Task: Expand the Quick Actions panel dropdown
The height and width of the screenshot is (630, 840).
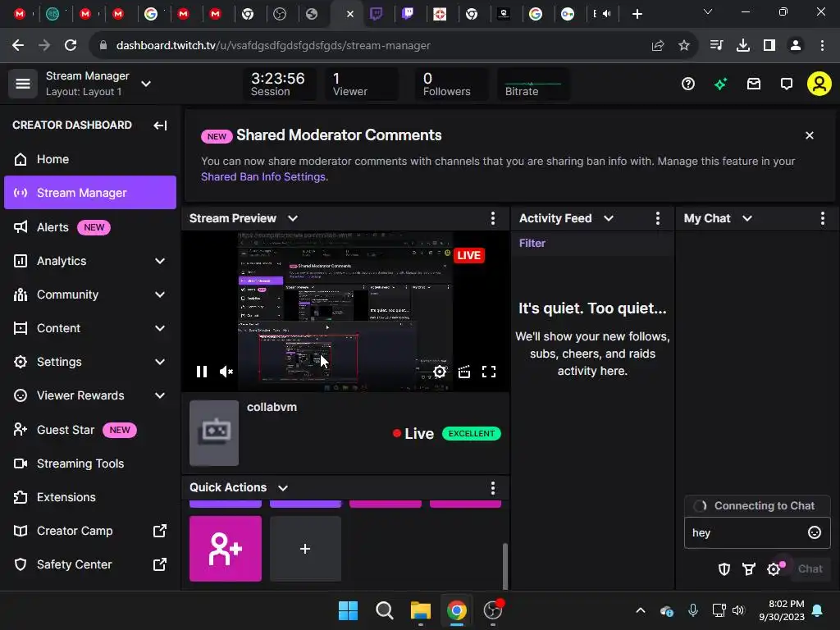Action: (x=283, y=487)
